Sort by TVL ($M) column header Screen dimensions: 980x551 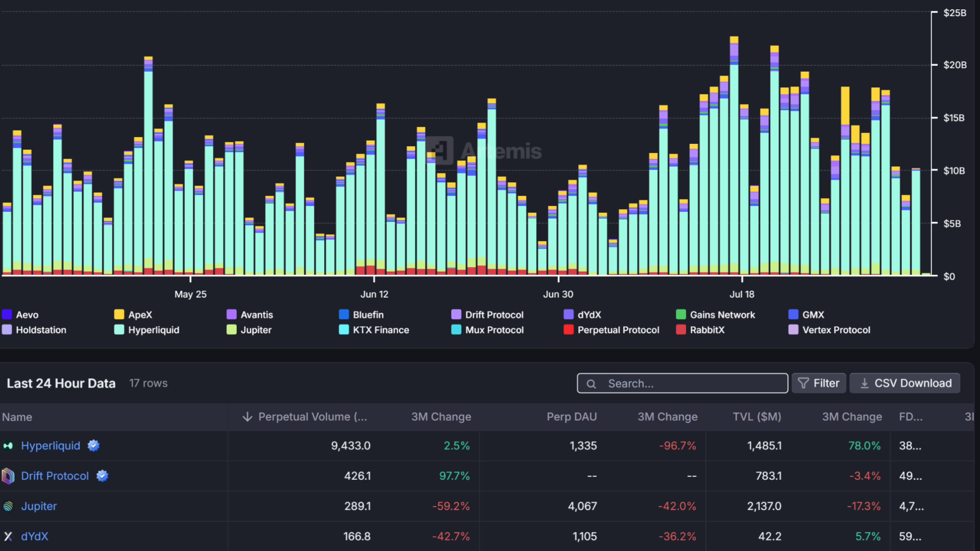[x=757, y=417]
